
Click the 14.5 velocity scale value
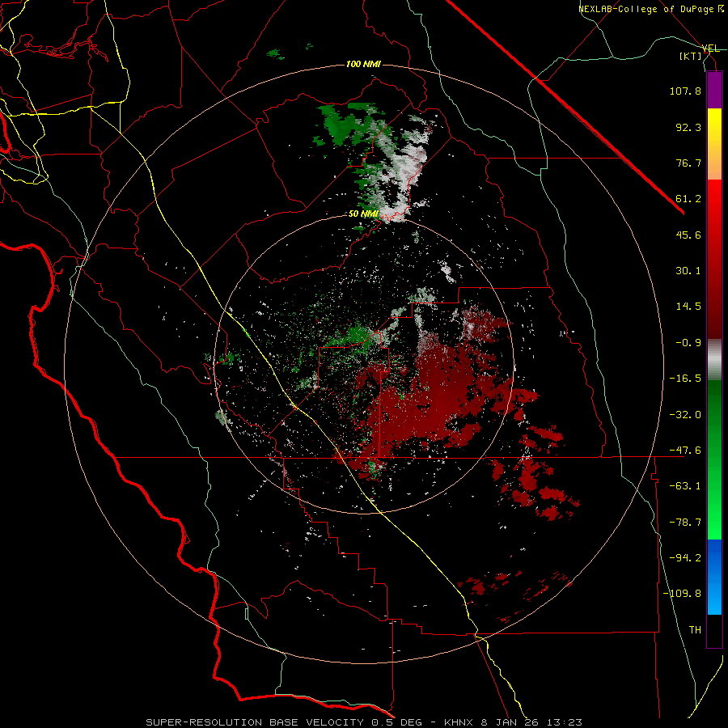(x=688, y=307)
